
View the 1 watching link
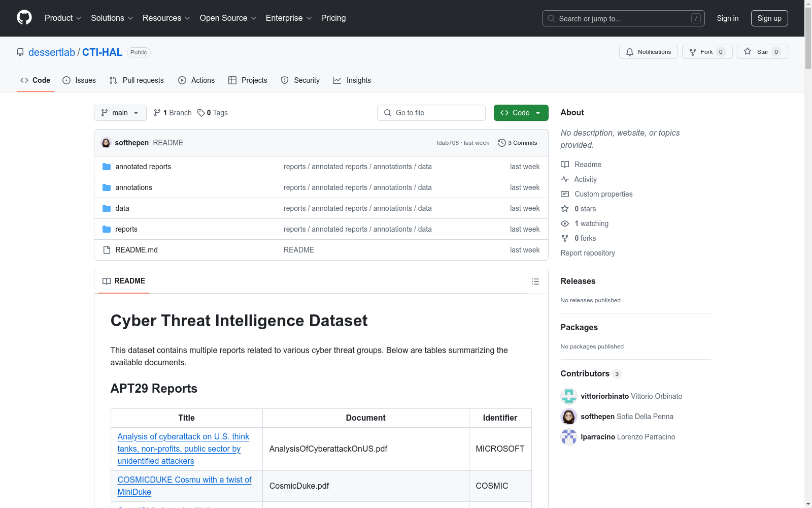(x=585, y=224)
